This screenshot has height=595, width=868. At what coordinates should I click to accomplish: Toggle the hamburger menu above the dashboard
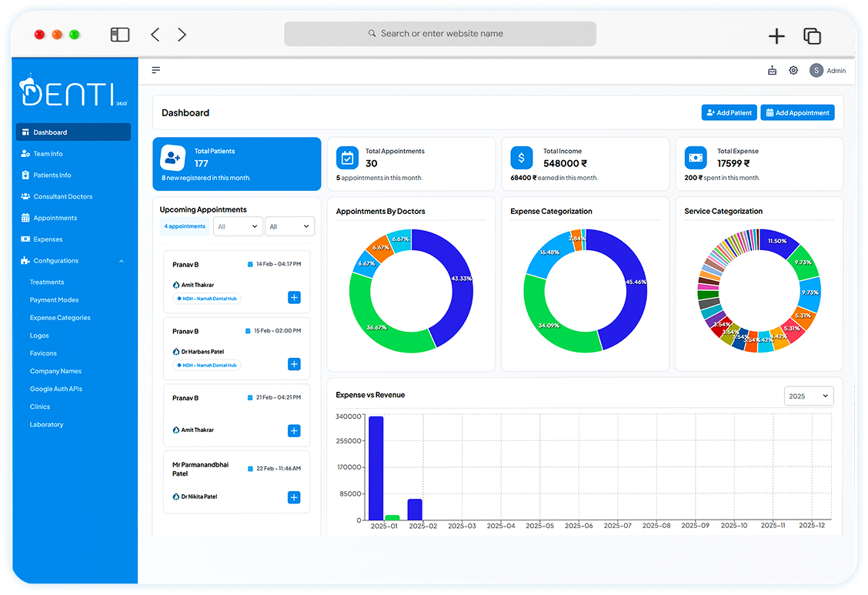155,69
